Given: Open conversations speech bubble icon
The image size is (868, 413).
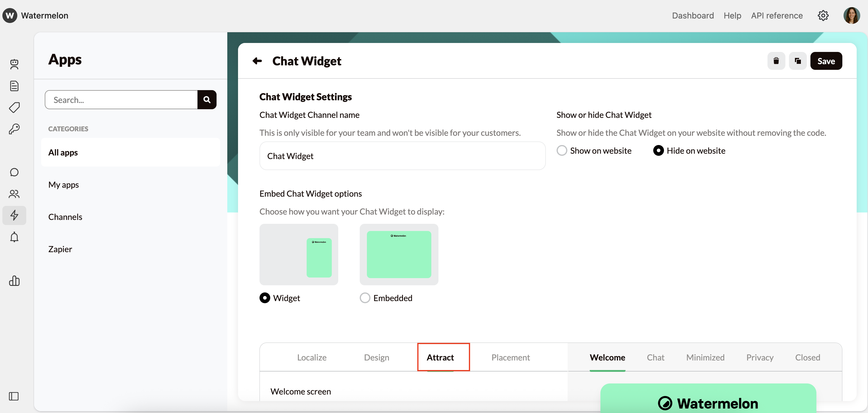Looking at the screenshot, I should click(14, 172).
